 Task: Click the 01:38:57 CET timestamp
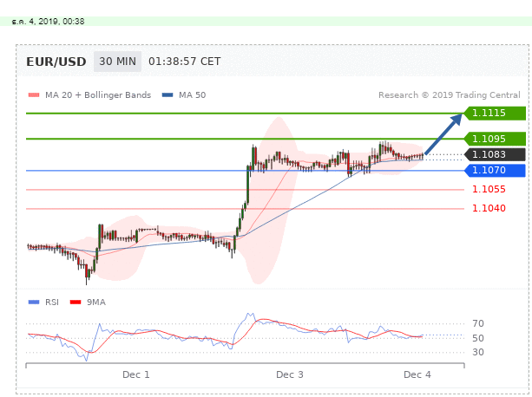[x=185, y=62]
